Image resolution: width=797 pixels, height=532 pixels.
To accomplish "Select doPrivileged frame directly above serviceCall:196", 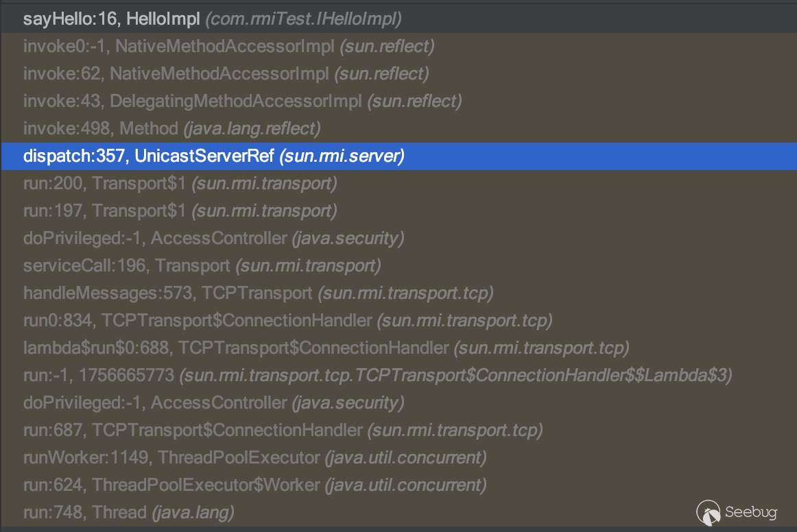I will [x=213, y=238].
